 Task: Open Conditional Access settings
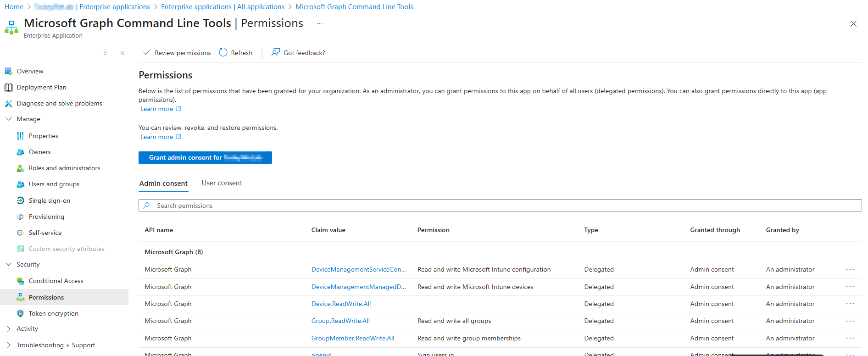pos(56,281)
